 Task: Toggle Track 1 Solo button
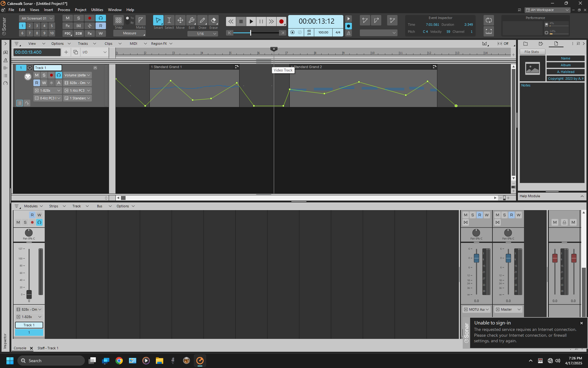click(44, 75)
